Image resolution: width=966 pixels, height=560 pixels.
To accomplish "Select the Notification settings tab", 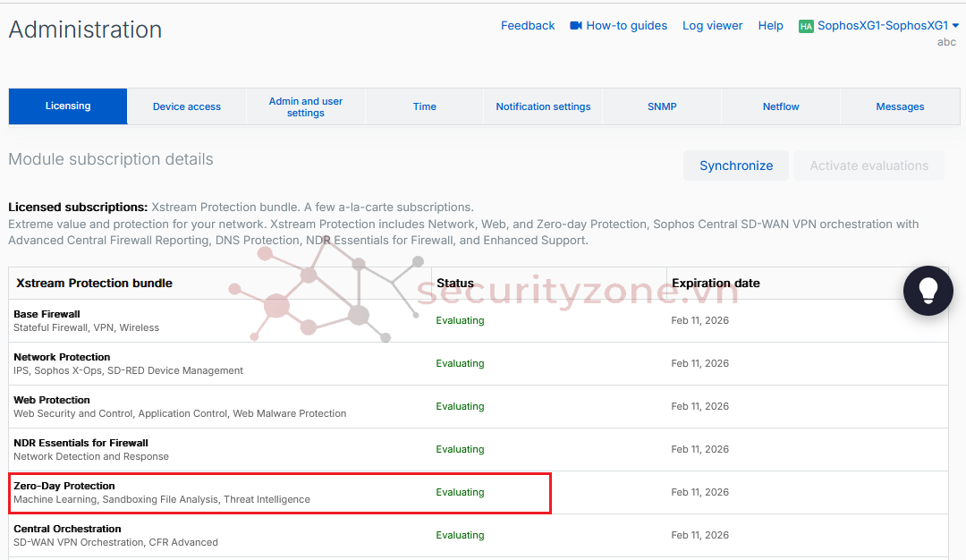I will click(543, 106).
